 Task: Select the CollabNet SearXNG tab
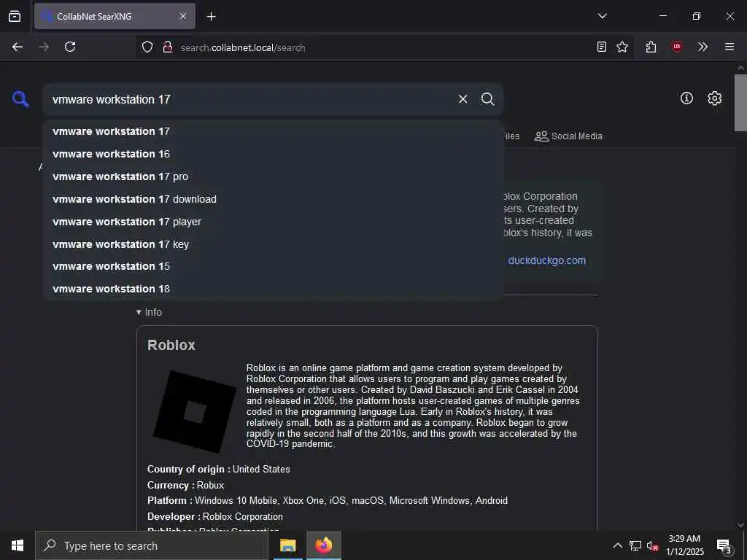[x=115, y=16]
